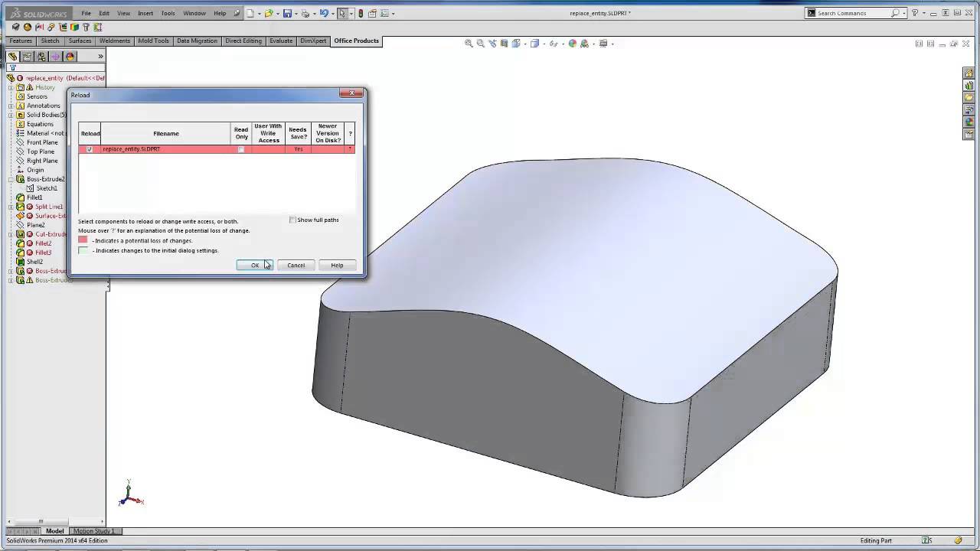
Task: Click the Undo arrow icon
Action: click(324, 13)
